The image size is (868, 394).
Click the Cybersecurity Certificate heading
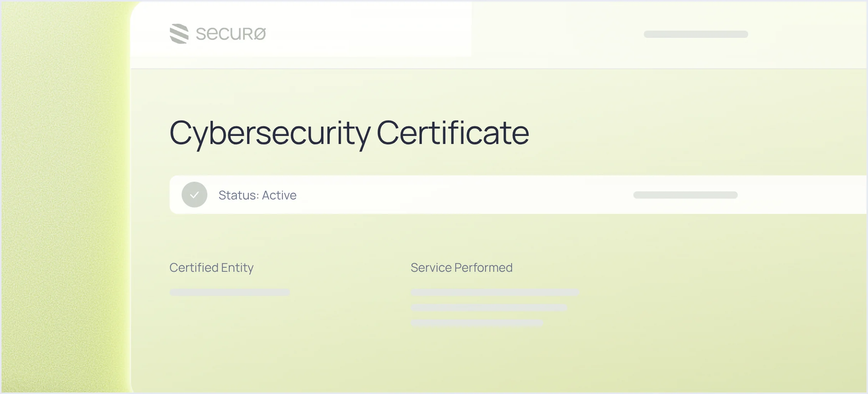(x=349, y=133)
